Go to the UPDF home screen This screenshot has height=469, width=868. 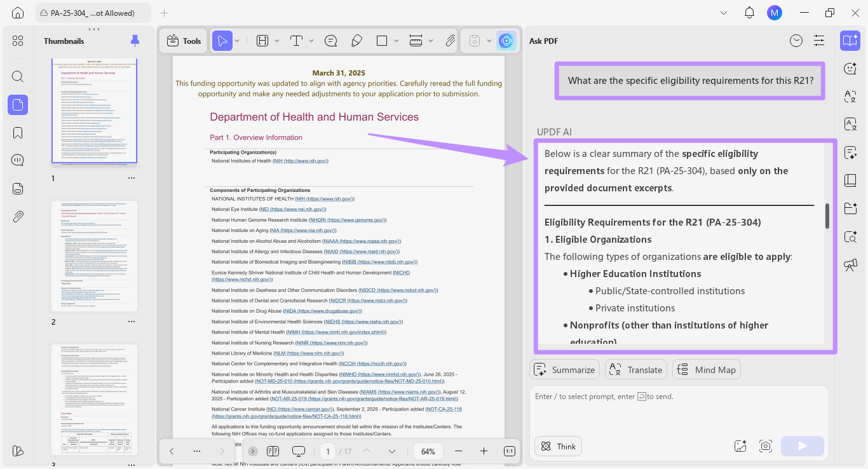pyautogui.click(x=18, y=13)
